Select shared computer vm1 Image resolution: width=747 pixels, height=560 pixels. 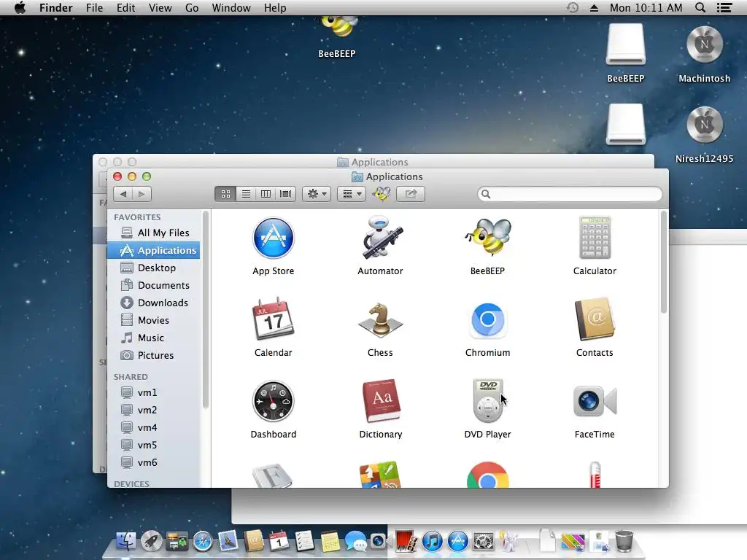(x=155, y=392)
